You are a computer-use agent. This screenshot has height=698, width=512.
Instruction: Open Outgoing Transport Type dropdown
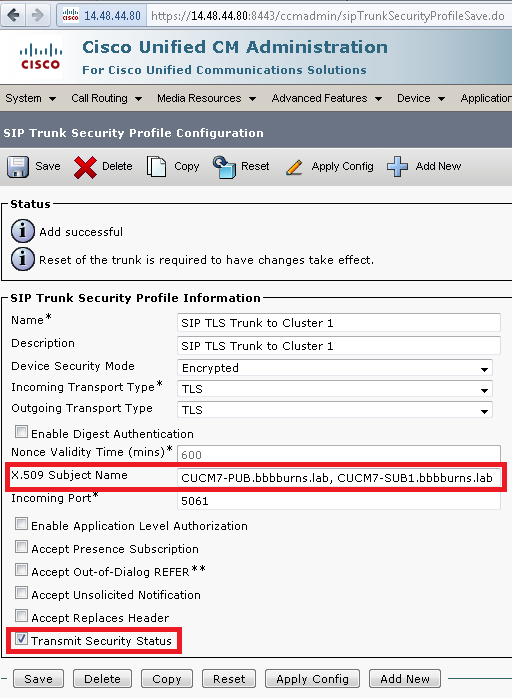point(335,410)
